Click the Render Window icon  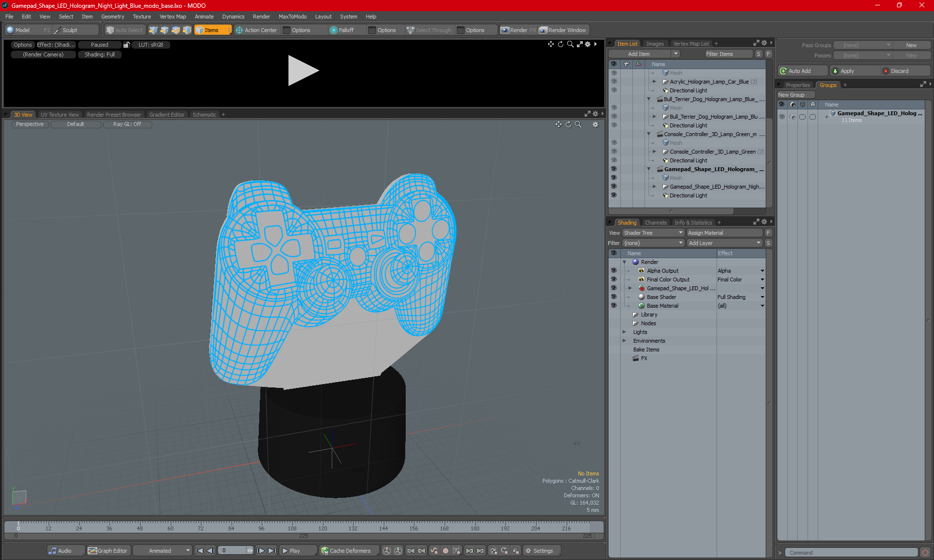click(543, 30)
